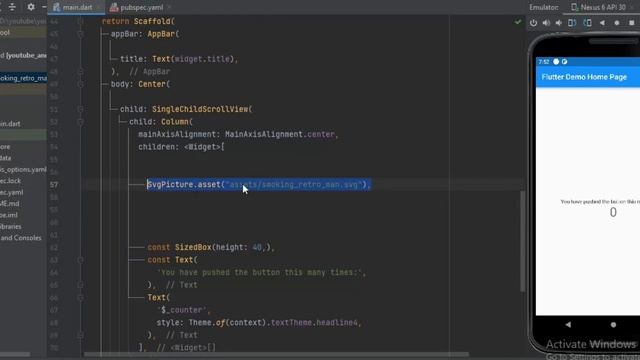Collapse the const Text( code block
Screen dimensions: 640x360
click(80, 260)
